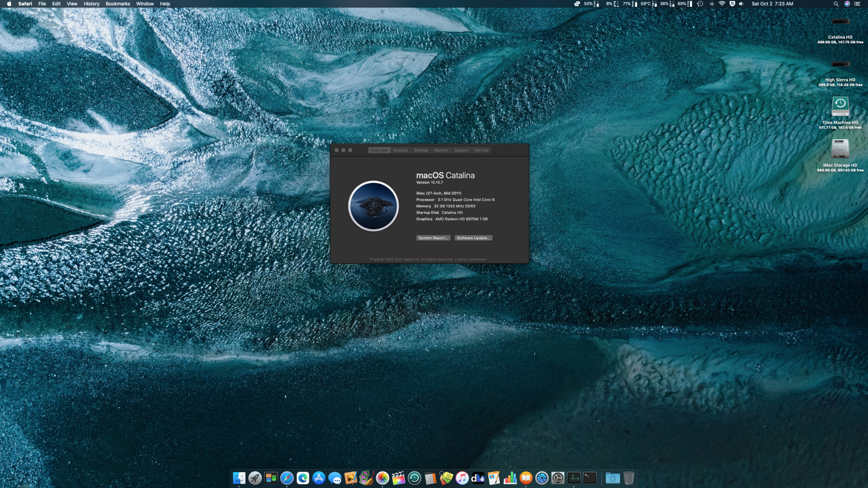868x488 pixels.
Task: Open the Safari menu
Action: click(x=25, y=4)
